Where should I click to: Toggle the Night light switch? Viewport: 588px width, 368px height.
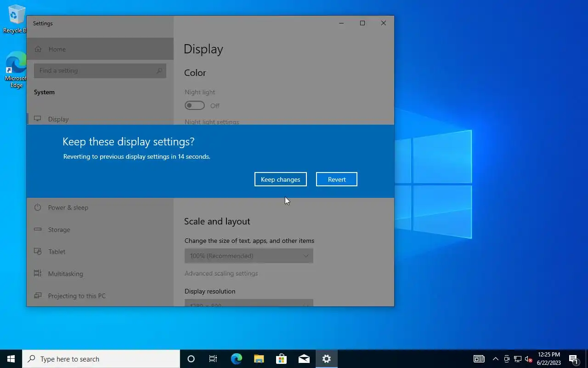pos(195,105)
